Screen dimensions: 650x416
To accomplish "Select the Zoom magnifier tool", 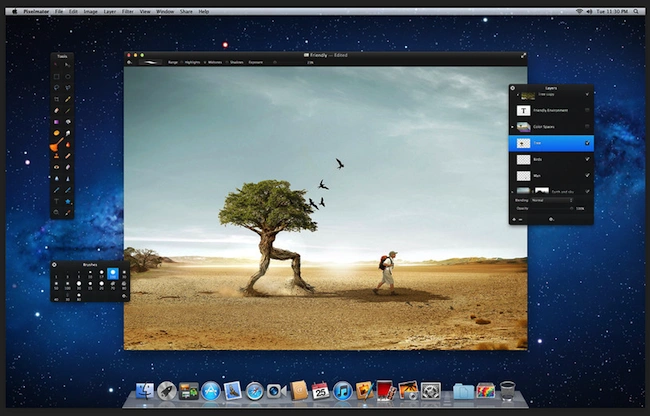I will pyautogui.click(x=56, y=213).
